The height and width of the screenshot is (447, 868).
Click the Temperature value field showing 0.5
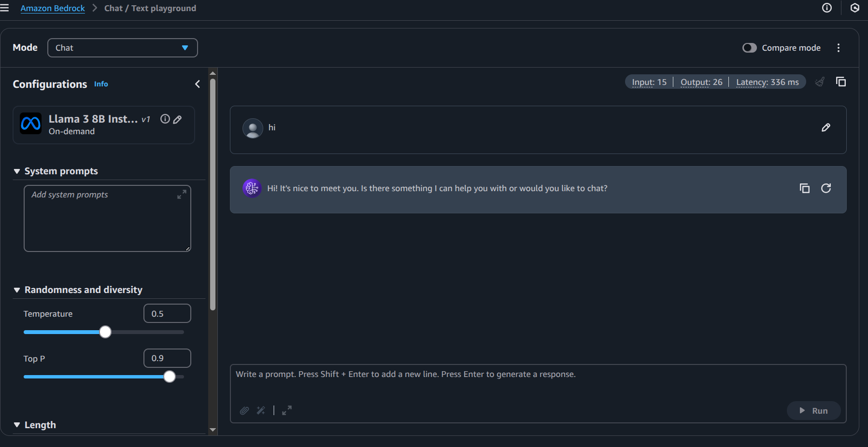point(167,313)
